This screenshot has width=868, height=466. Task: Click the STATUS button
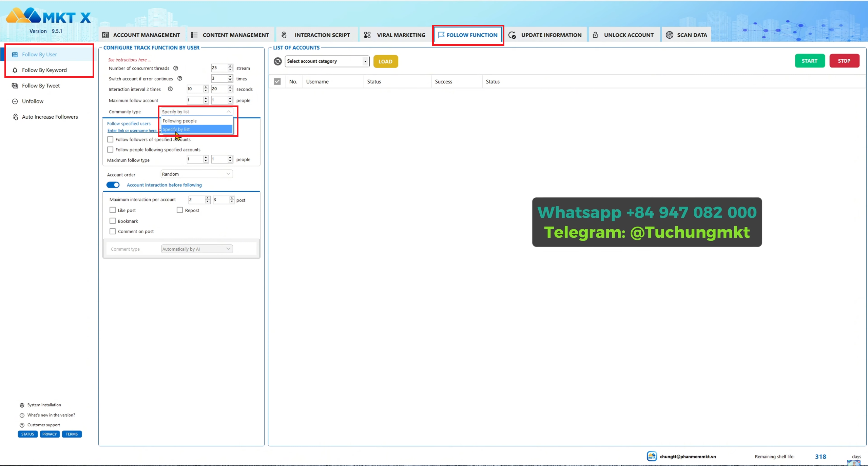point(27,434)
